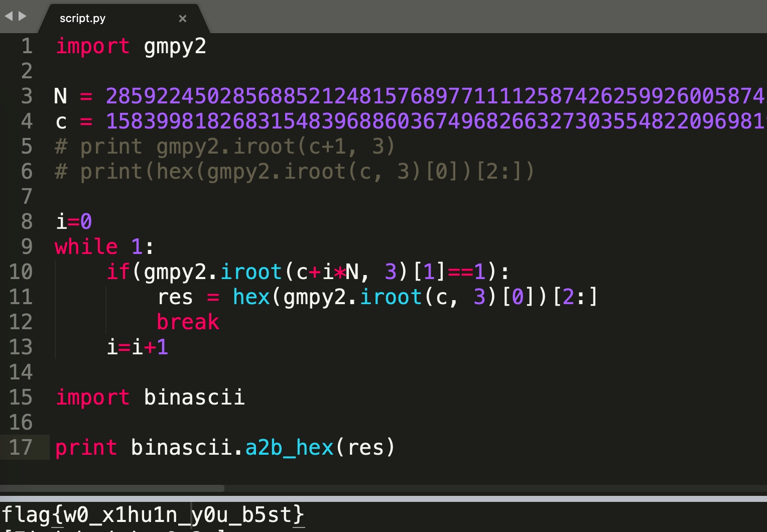Close the script.py tab

click(183, 19)
